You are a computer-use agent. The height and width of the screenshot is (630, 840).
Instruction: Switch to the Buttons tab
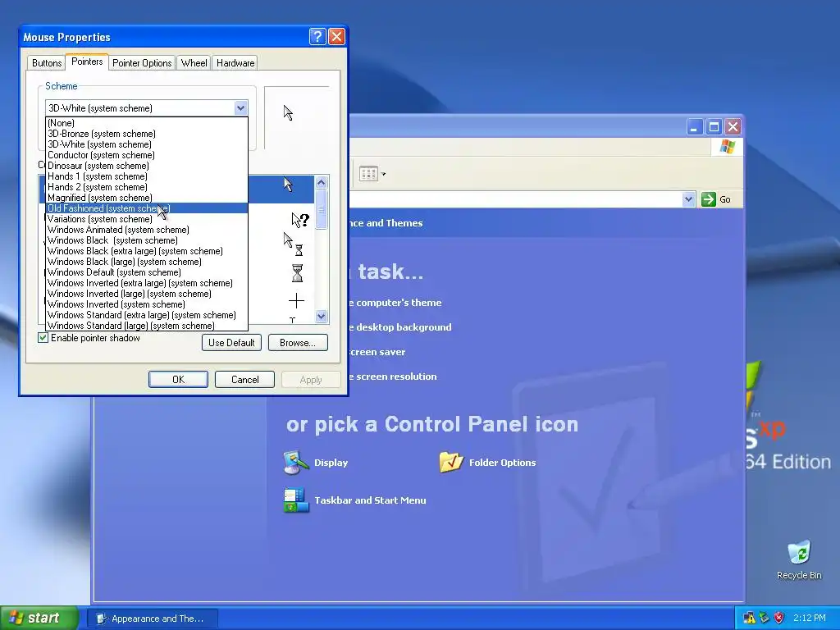(47, 62)
